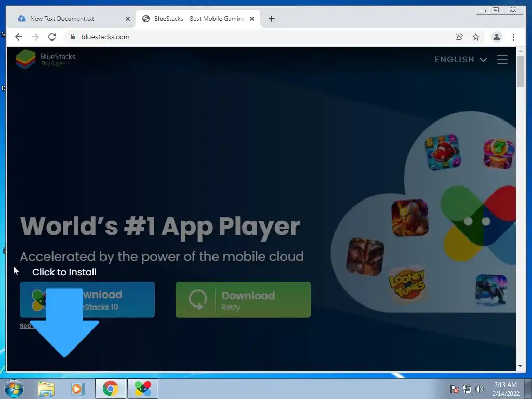The image size is (532, 399).
Task: Open Action Center flag in tray
Action: click(454, 389)
